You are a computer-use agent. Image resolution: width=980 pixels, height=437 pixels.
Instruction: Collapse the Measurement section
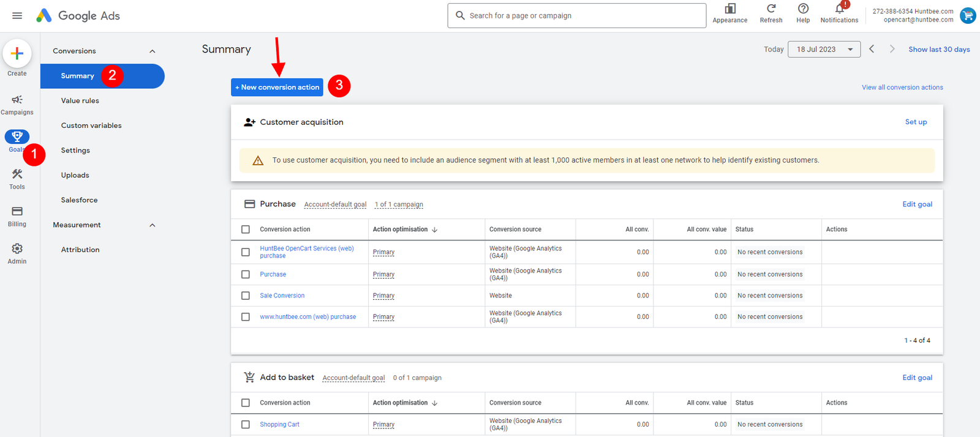click(x=153, y=225)
